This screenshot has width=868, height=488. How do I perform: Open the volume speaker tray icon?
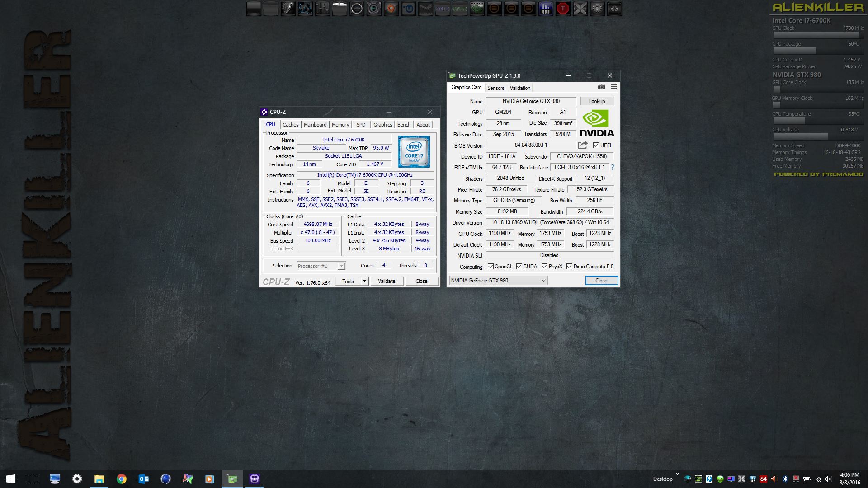[828, 479]
